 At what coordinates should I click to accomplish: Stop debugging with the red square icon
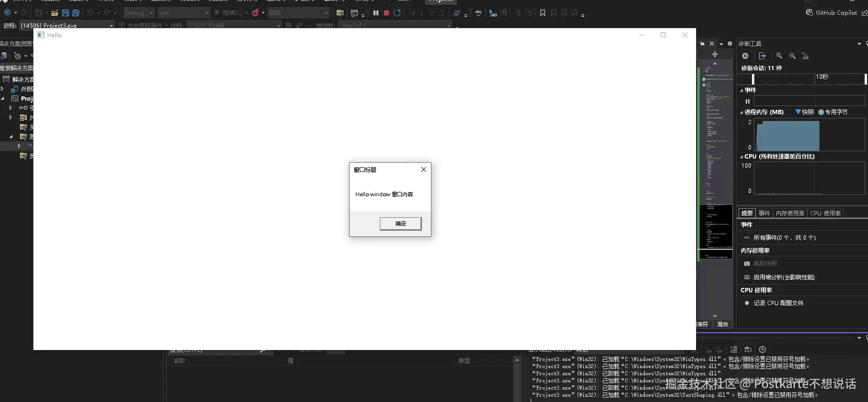[386, 13]
